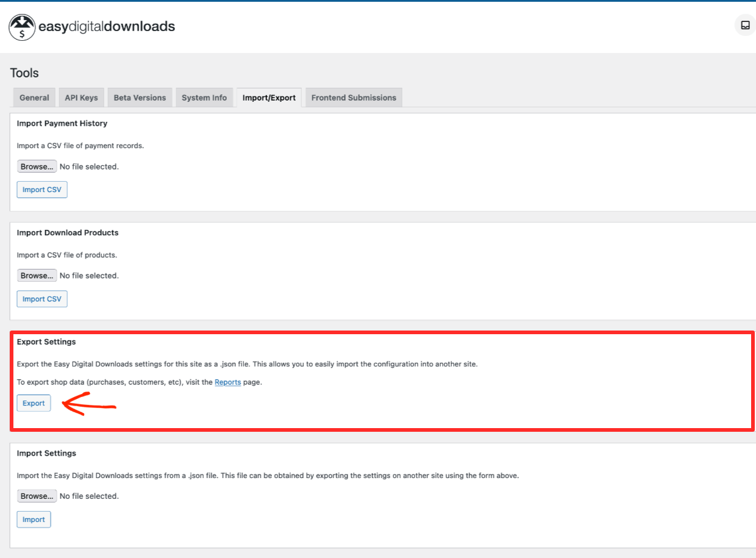Switch to the General tab
The width and height of the screenshot is (756, 558).
[x=34, y=98]
